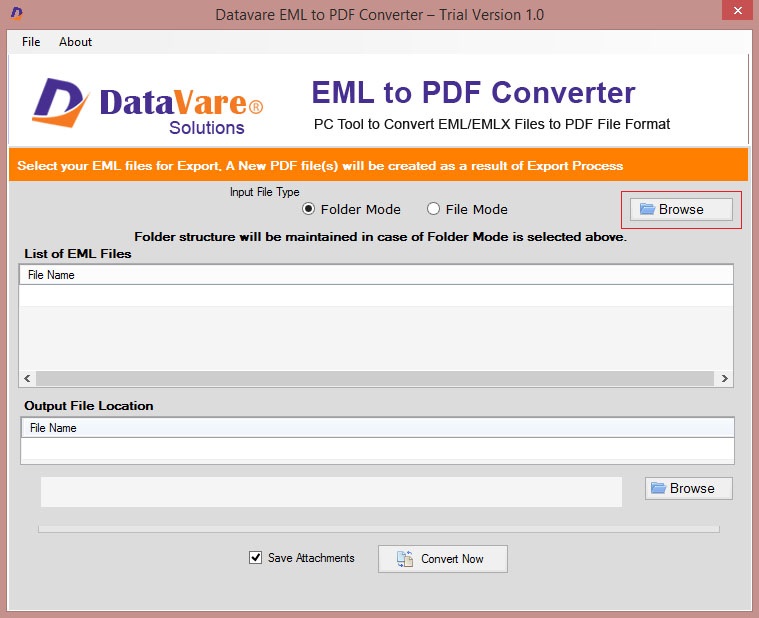
Task: Click File Name header under Output File Location
Action: click(x=378, y=428)
